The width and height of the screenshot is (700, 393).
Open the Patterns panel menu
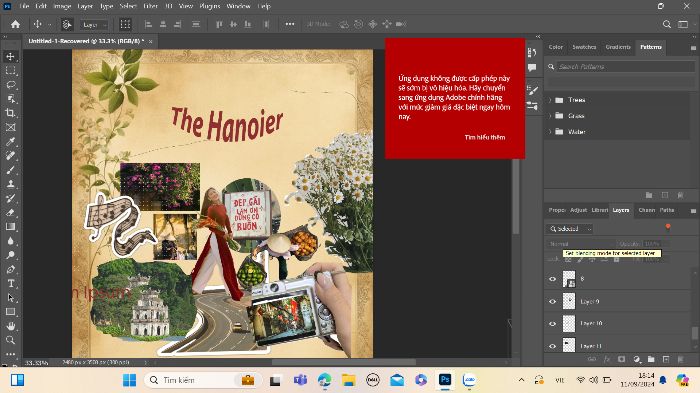(693, 47)
